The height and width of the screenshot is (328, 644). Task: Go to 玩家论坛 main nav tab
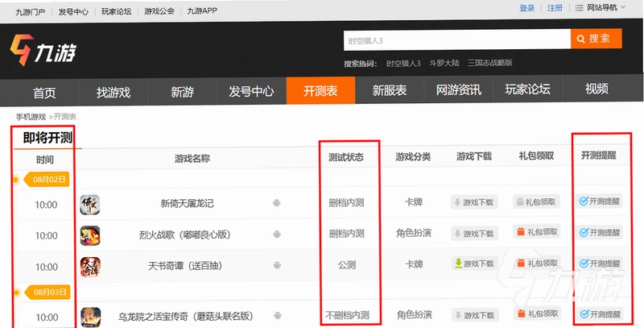click(528, 89)
